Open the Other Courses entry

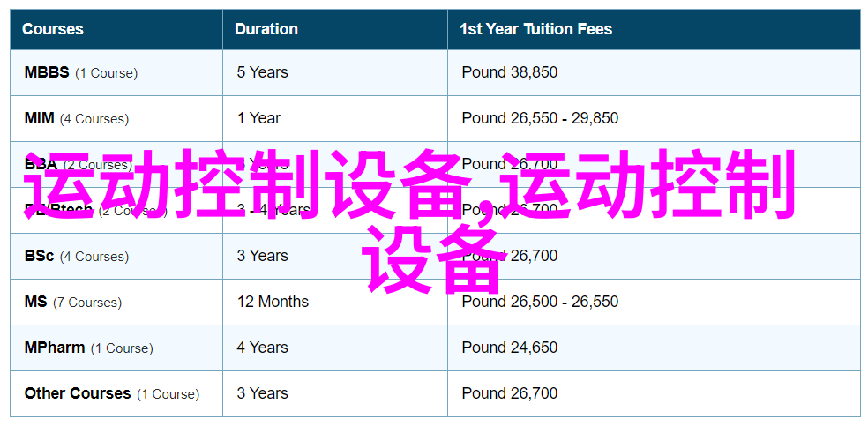coord(112,394)
